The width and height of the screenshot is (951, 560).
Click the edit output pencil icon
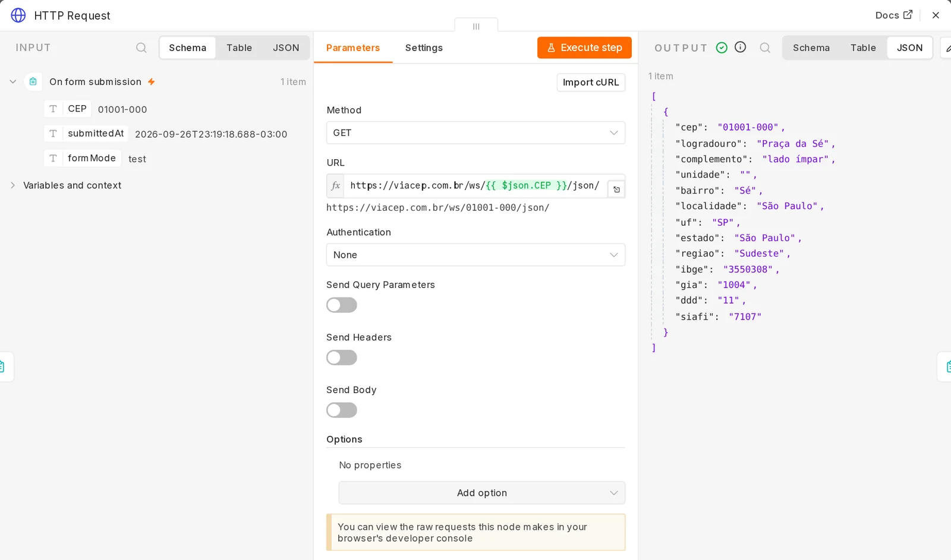(x=947, y=48)
